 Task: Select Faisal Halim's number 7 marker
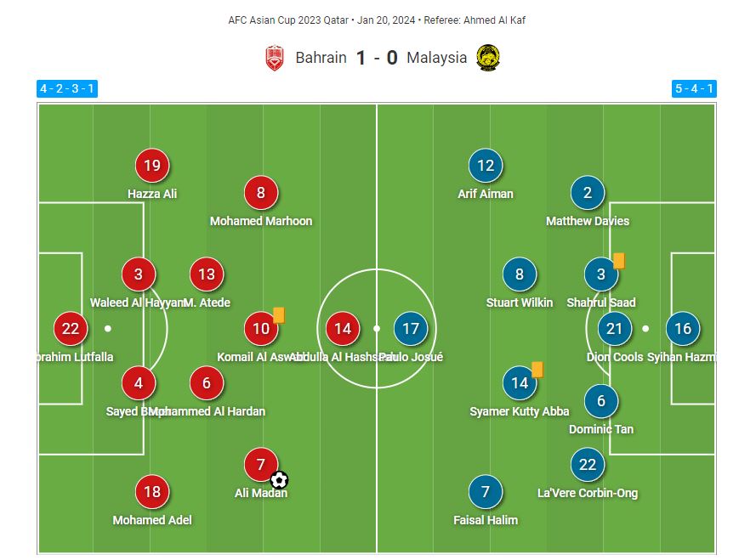point(486,492)
